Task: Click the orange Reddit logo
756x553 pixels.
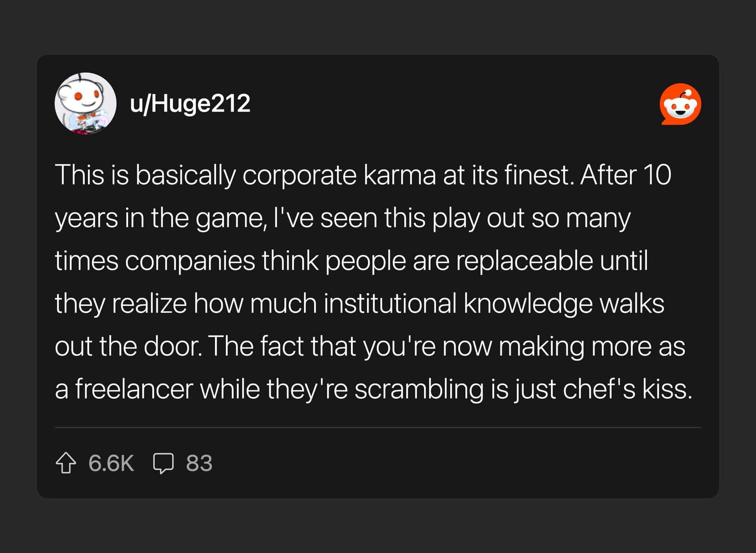Action: [680, 104]
